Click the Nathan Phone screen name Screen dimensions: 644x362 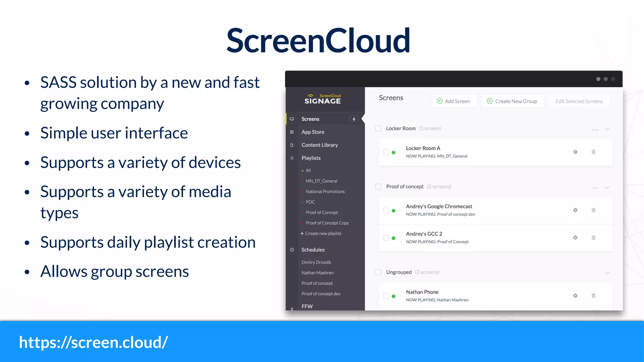[x=422, y=292]
